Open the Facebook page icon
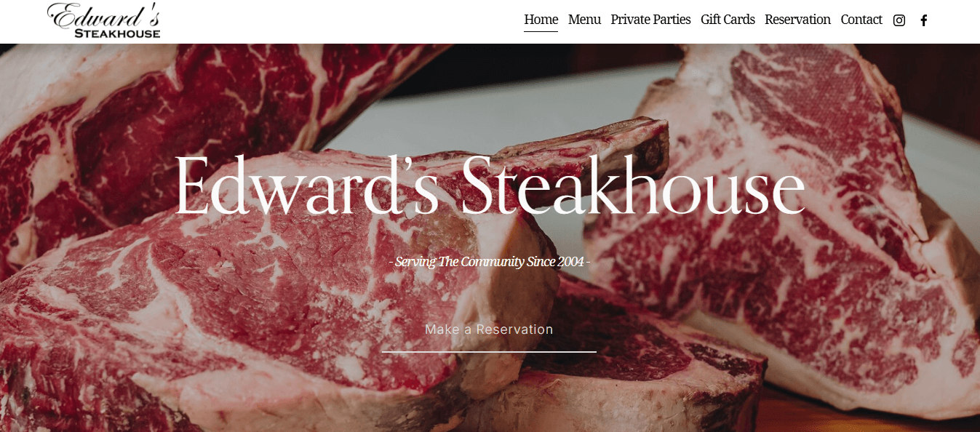Viewport: 980px width, 432px height. [x=924, y=20]
